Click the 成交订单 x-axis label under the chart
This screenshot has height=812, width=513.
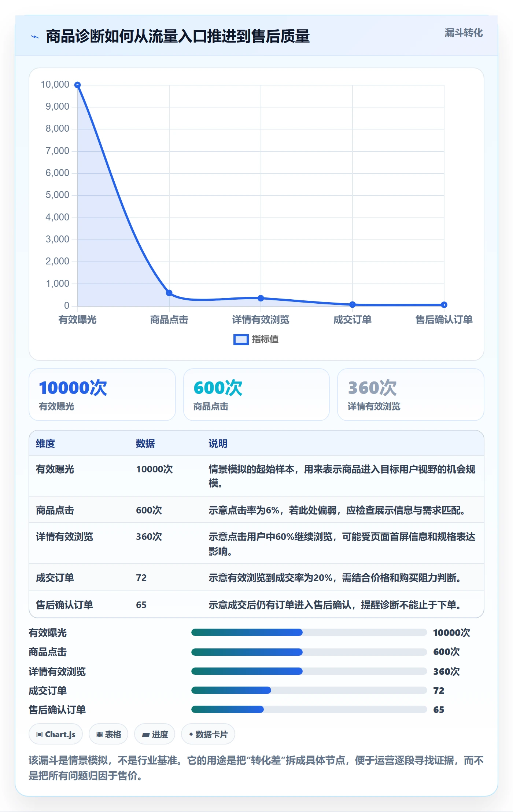tap(352, 320)
